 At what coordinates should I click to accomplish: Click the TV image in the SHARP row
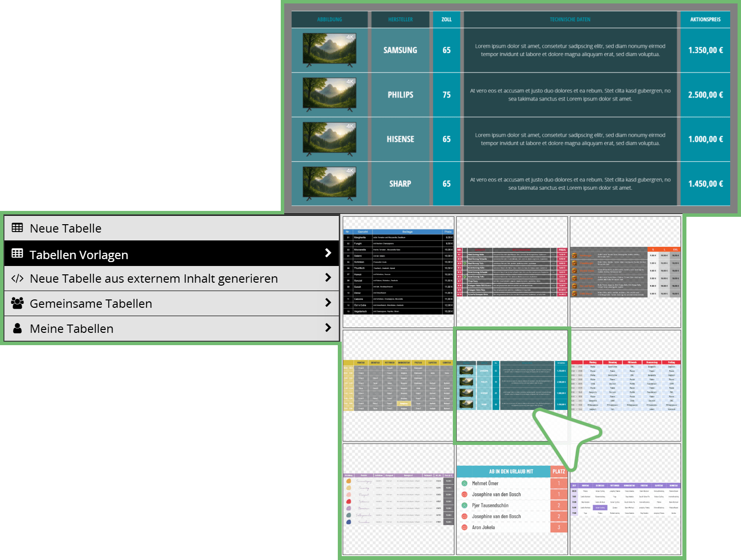pyautogui.click(x=329, y=184)
